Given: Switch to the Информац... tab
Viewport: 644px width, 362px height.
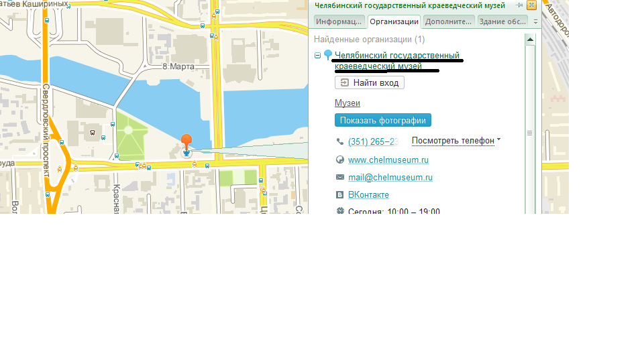Looking at the screenshot, I should pos(339,21).
